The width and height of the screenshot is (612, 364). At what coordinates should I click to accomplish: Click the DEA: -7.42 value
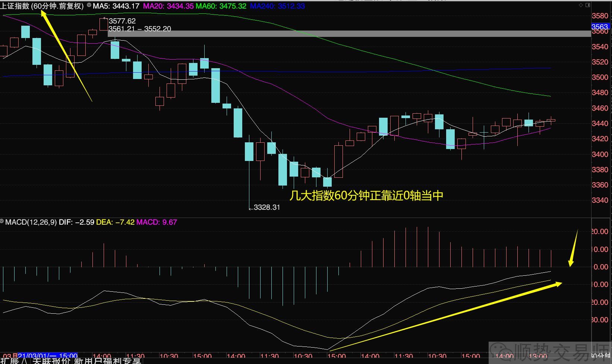click(115, 222)
